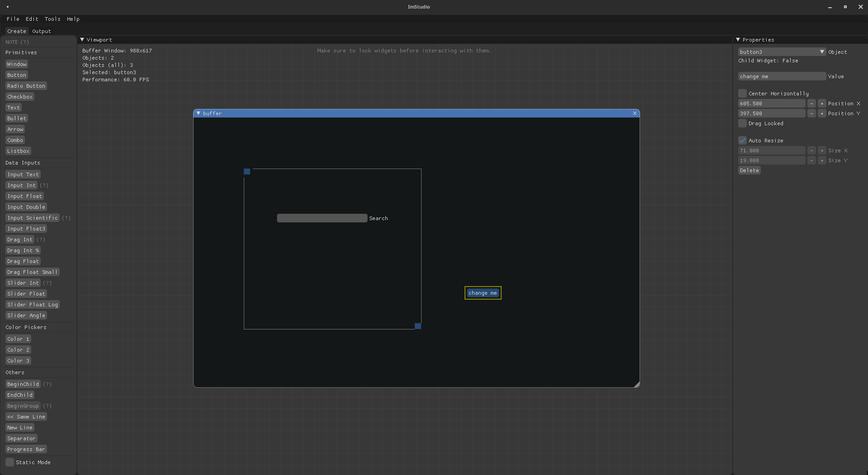This screenshot has width=868, height=475.
Task: Collapse the Viewport panel header
Action: [x=83, y=40]
